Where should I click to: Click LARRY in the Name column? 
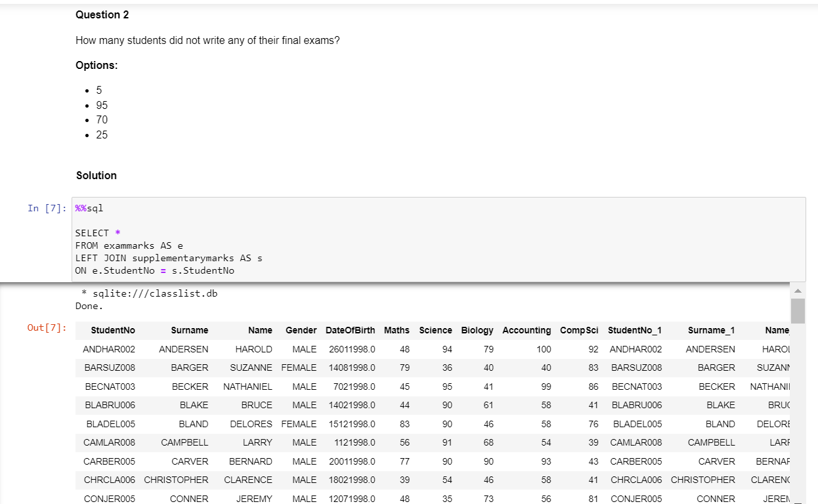tap(258, 442)
